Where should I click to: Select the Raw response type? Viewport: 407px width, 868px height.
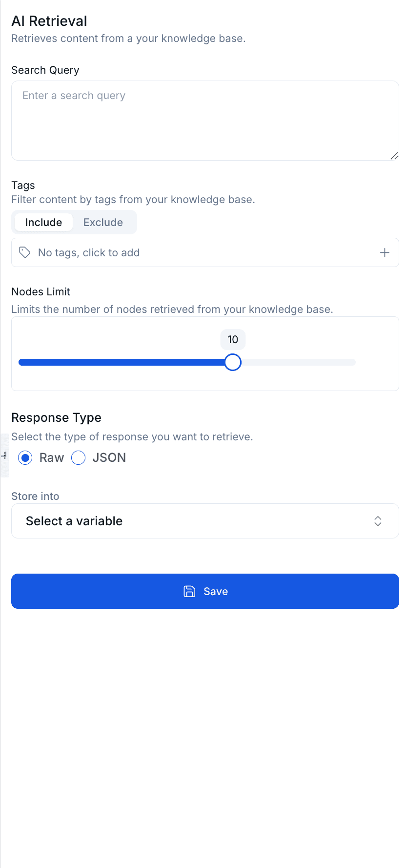(x=25, y=458)
